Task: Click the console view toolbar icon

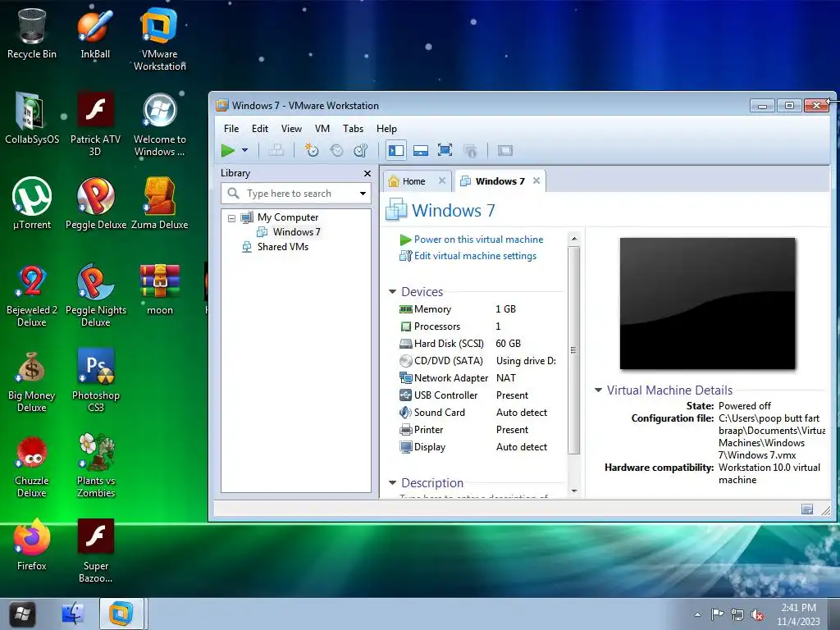Action: tap(505, 151)
